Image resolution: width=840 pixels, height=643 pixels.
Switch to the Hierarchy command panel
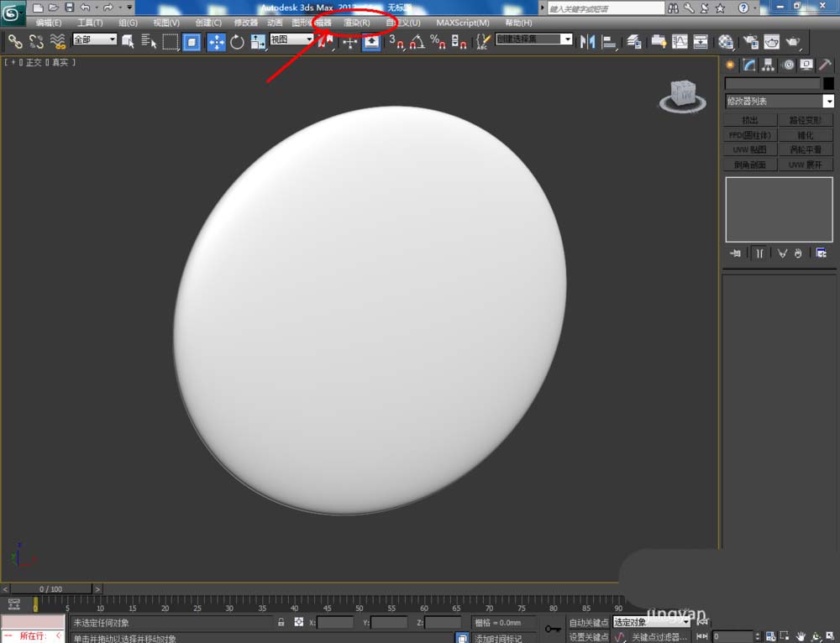point(768,65)
